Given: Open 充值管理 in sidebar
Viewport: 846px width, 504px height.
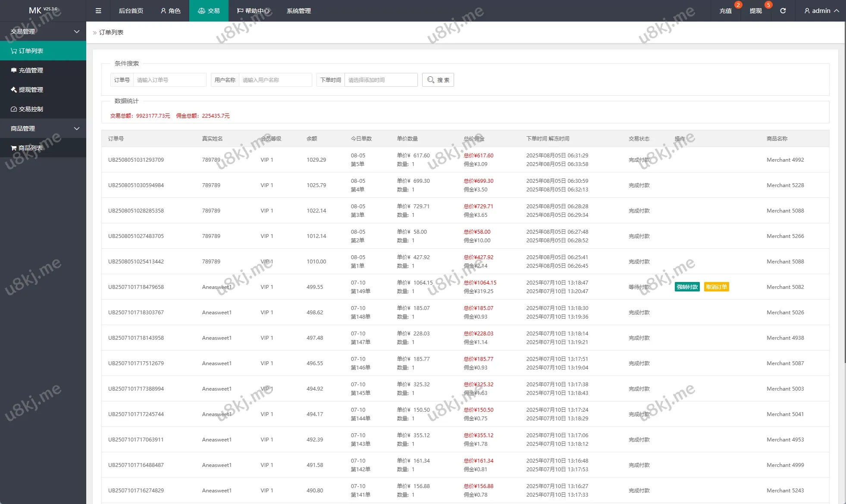Looking at the screenshot, I should pyautogui.click(x=31, y=70).
